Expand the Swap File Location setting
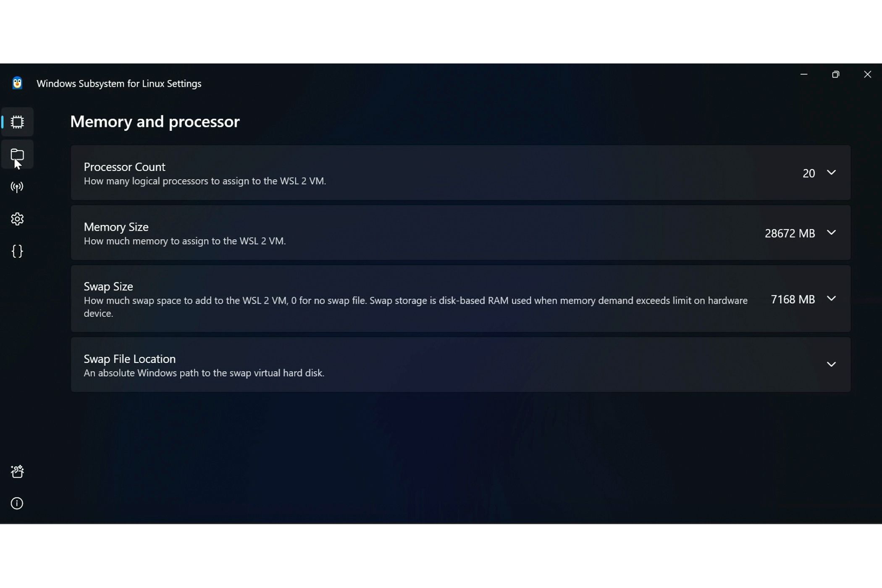This screenshot has height=588, width=882. click(x=830, y=364)
